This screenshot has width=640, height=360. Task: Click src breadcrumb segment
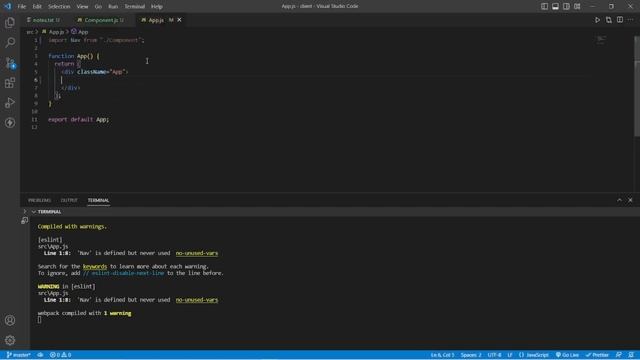(29, 31)
